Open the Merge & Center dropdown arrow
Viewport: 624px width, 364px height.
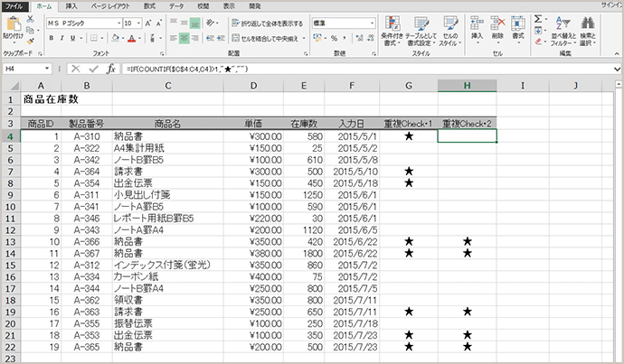pyautogui.click(x=304, y=39)
